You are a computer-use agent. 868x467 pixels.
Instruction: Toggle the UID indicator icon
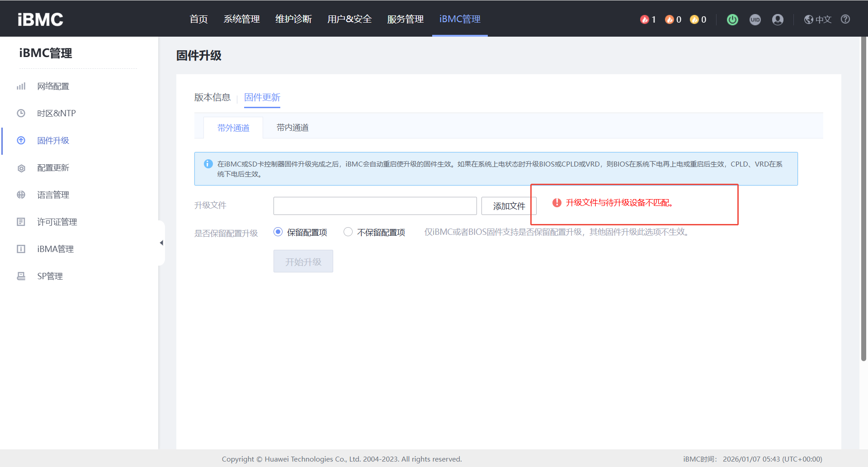(x=755, y=19)
